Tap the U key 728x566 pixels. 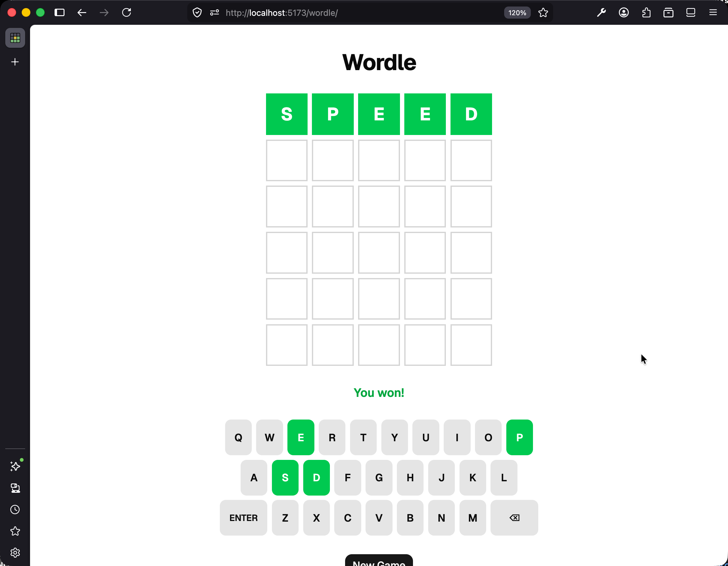click(426, 437)
